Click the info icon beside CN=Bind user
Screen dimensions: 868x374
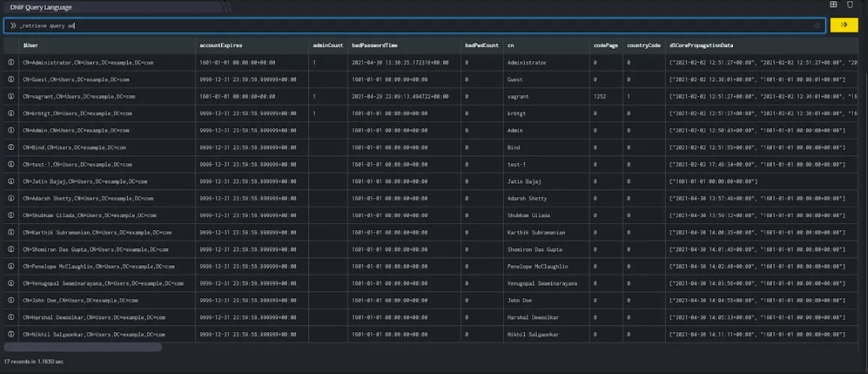pyautogui.click(x=10, y=148)
